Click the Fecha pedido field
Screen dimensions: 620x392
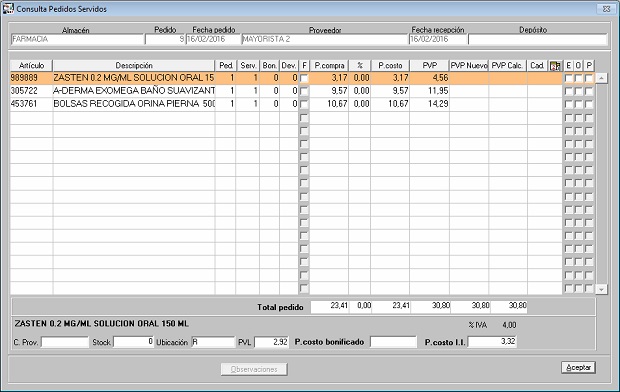(213, 39)
